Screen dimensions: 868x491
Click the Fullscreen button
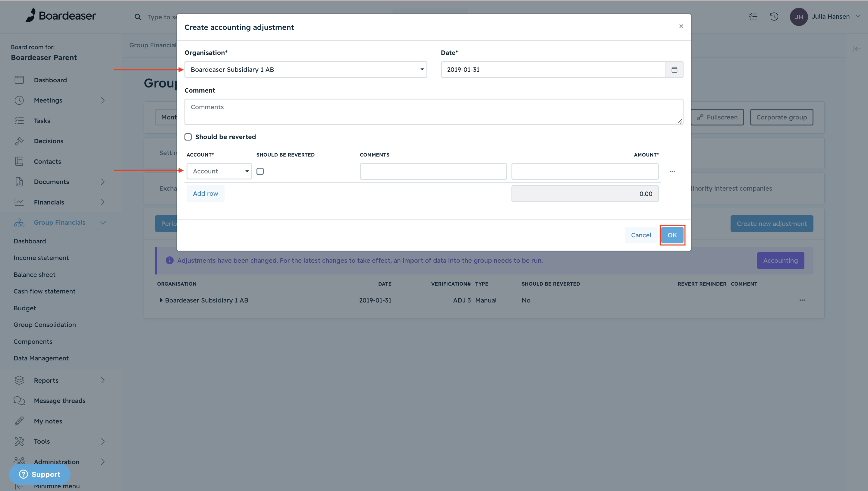click(717, 117)
